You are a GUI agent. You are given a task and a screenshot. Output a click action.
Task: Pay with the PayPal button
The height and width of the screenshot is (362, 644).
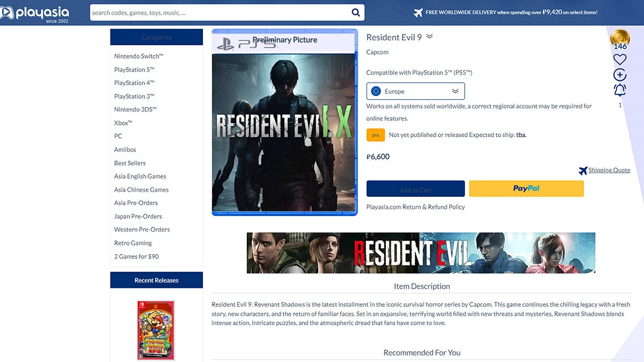coord(526,189)
